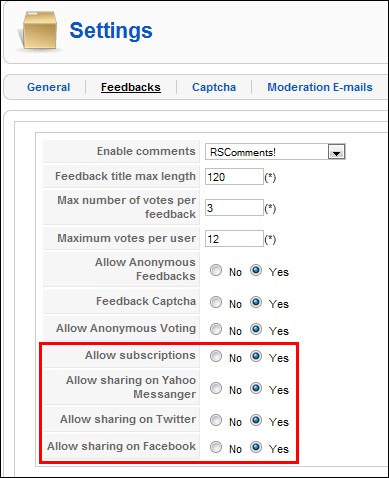
Task: Switch to the General tab
Action: click(x=49, y=87)
